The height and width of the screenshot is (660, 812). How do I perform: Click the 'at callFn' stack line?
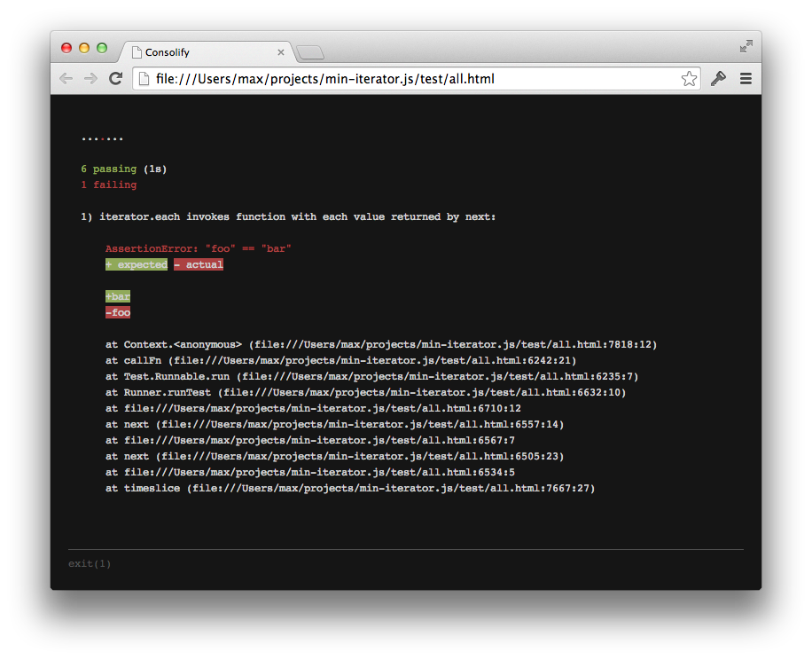tap(340, 360)
